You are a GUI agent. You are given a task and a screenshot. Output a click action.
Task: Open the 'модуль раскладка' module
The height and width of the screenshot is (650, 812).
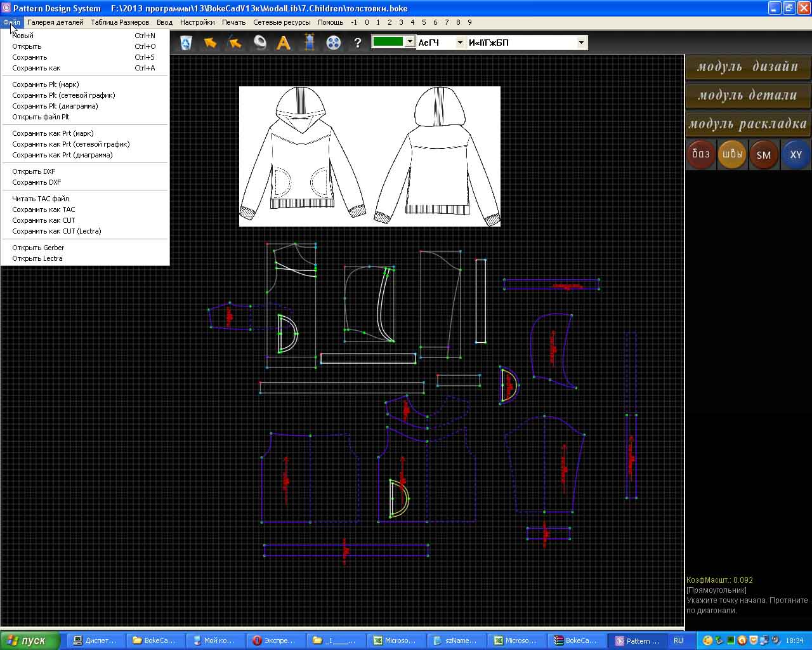click(x=747, y=124)
